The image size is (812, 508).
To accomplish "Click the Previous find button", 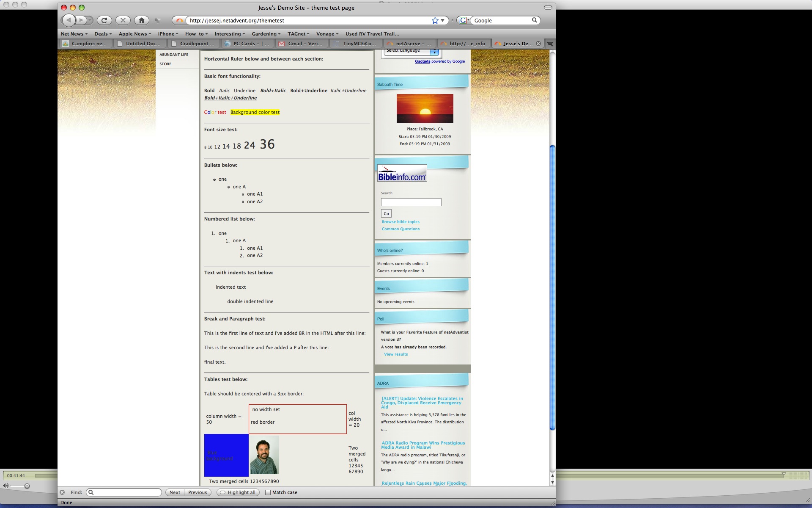I will (x=198, y=492).
